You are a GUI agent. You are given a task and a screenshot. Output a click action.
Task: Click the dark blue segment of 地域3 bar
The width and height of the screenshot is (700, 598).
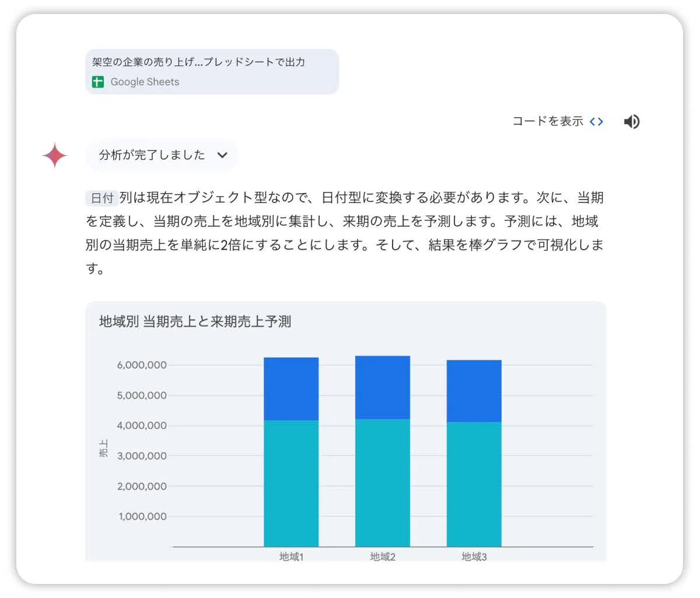click(x=474, y=391)
